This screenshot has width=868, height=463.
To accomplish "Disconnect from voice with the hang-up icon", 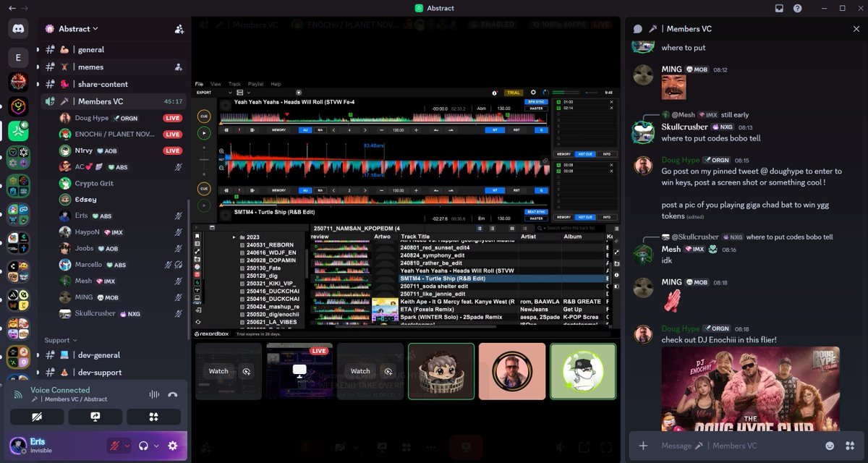I will tap(172, 394).
